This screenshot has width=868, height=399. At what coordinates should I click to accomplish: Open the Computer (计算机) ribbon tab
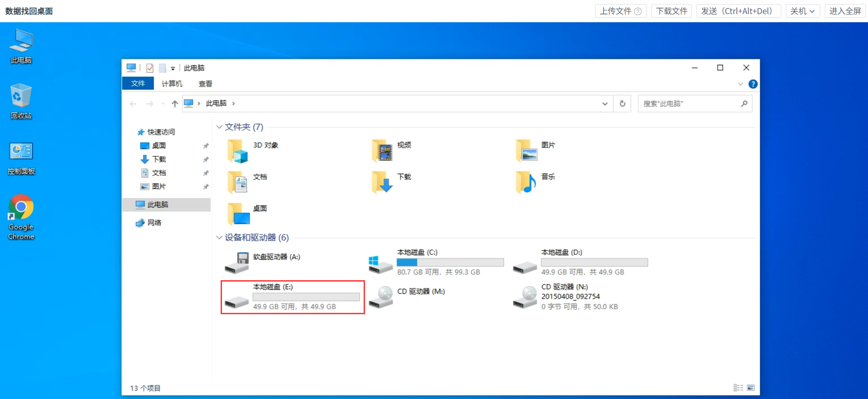(172, 84)
